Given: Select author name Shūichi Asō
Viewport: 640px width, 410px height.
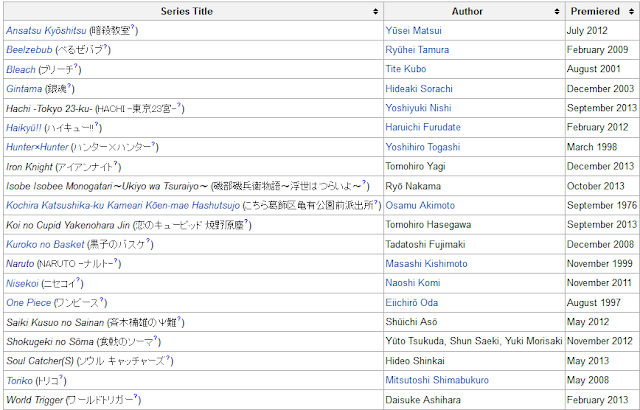Looking at the screenshot, I should 411,322.
